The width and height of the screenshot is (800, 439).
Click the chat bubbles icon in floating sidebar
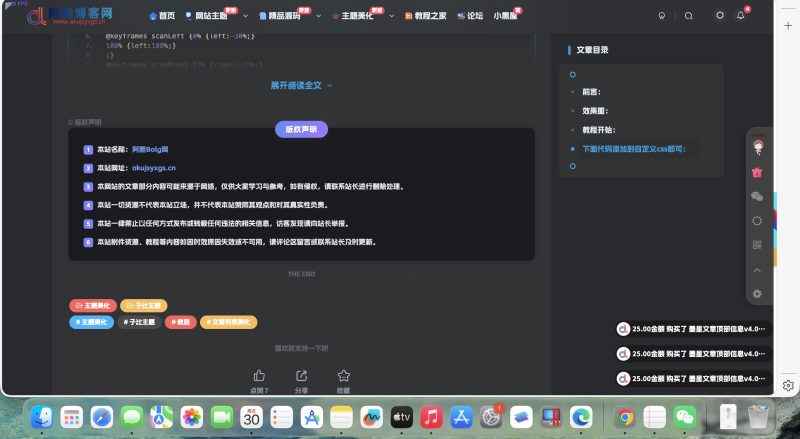(x=757, y=197)
